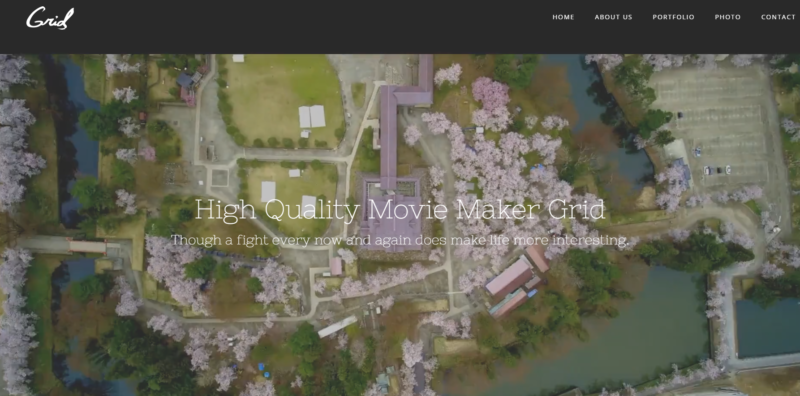Click the Grid script logo
Viewport: 800px width, 396px height.
tap(50, 18)
